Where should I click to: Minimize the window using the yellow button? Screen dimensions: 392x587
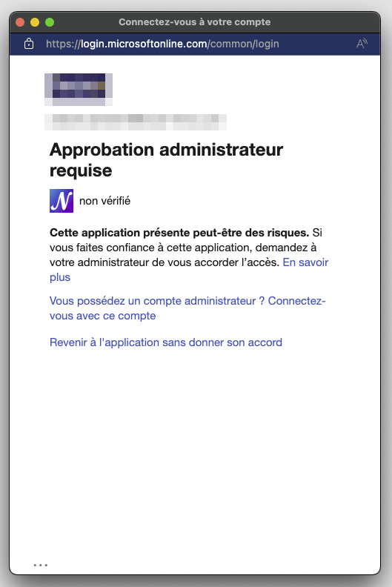coord(35,22)
